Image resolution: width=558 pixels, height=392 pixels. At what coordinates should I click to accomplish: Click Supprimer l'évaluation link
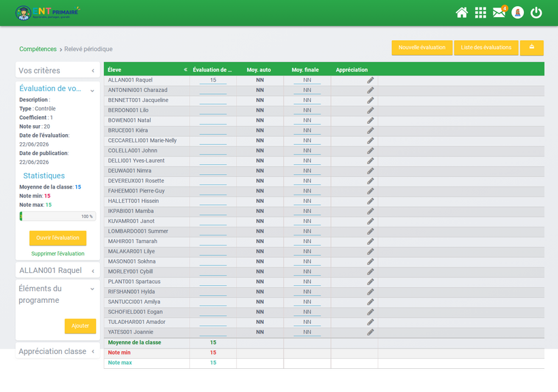click(58, 253)
